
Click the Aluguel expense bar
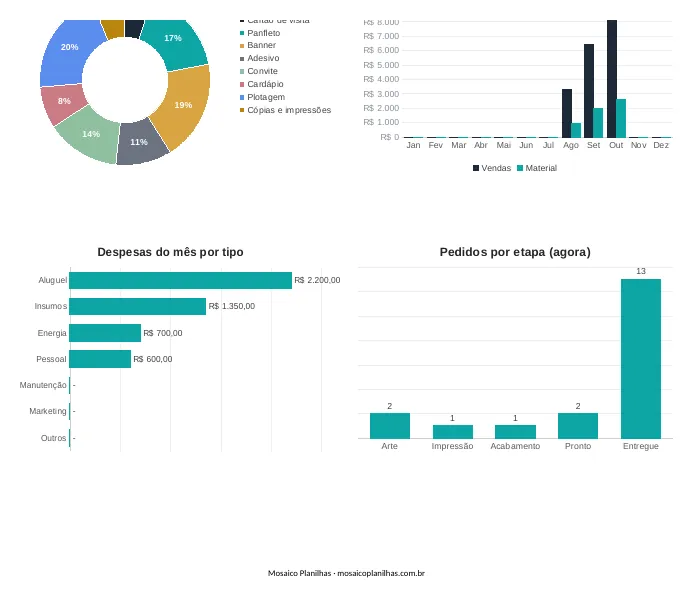point(180,280)
